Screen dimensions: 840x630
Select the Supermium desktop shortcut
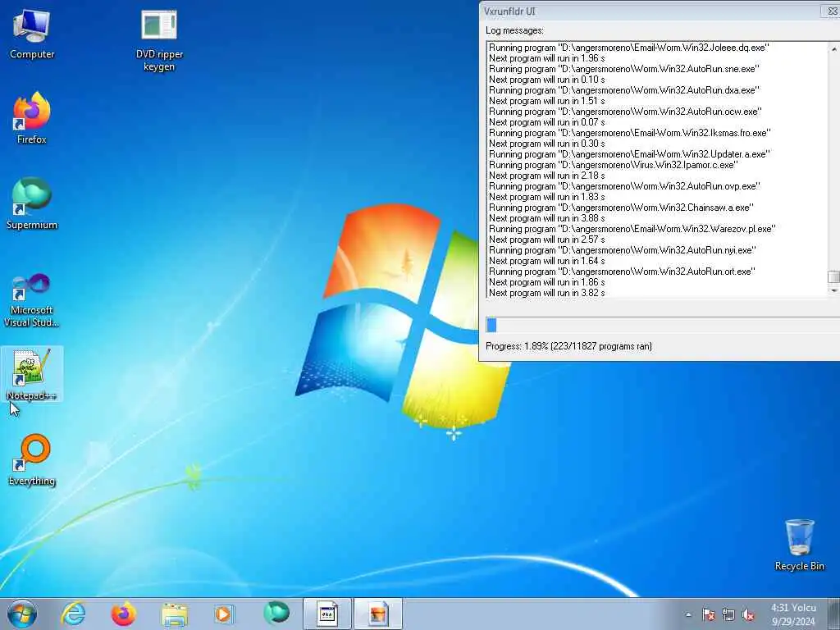tap(32, 203)
